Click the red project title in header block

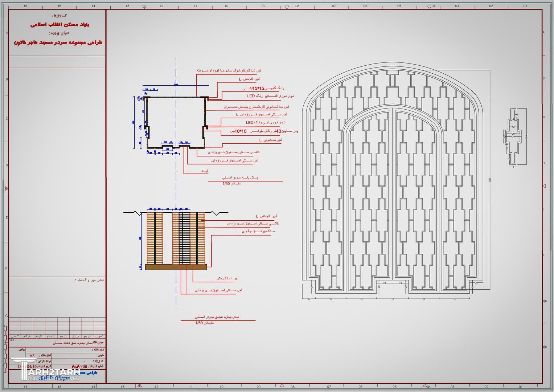point(58,42)
